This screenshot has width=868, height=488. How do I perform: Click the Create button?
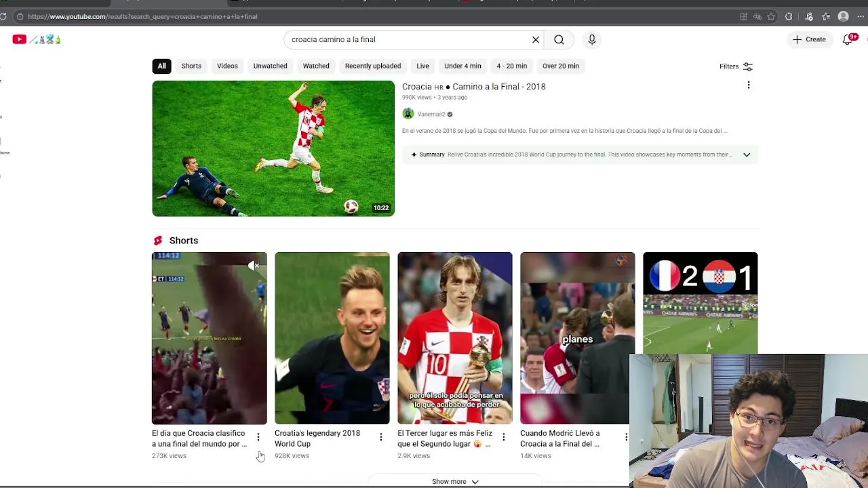click(809, 39)
